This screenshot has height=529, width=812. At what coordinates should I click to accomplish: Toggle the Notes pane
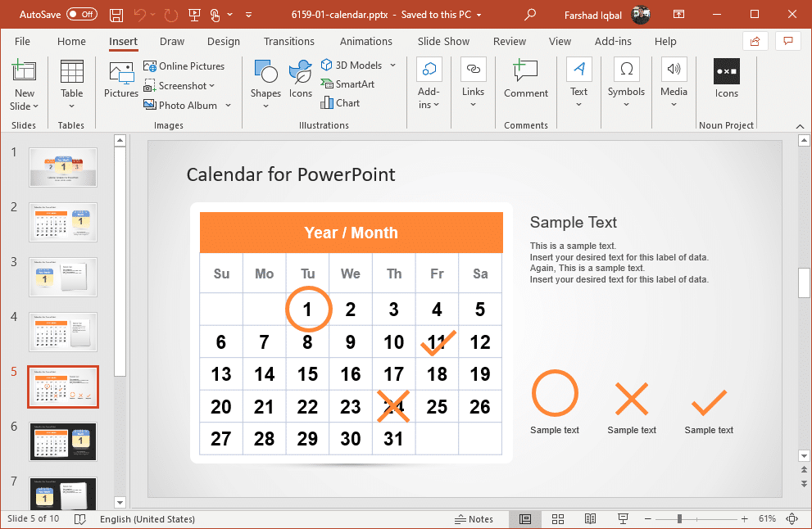tap(474, 519)
